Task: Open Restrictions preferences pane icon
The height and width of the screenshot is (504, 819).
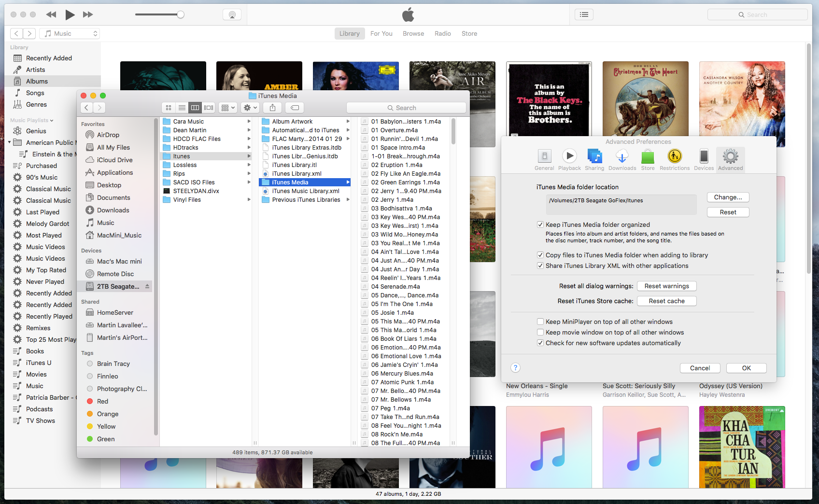Action: pos(675,156)
